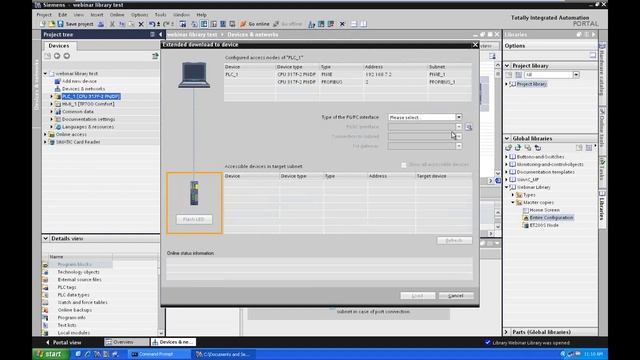This screenshot has height=360, width=640.
Task: Expand the Types folder in Webinar Library
Action: coord(513,195)
